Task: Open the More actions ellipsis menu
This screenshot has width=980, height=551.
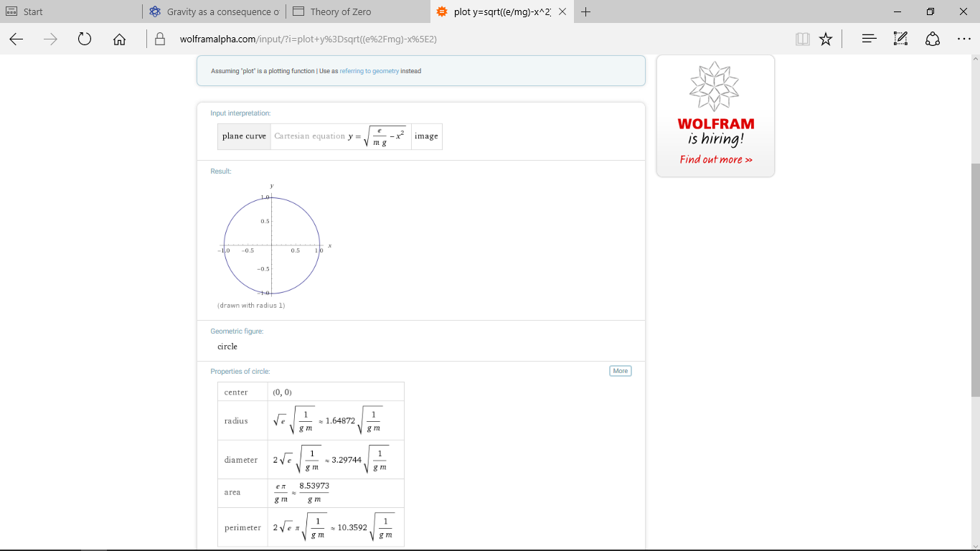Action: (x=963, y=39)
